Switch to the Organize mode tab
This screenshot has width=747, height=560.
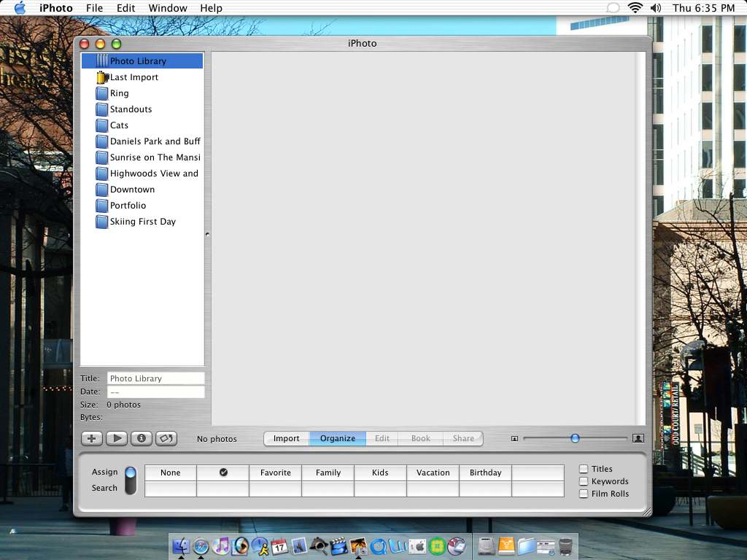pyautogui.click(x=338, y=438)
